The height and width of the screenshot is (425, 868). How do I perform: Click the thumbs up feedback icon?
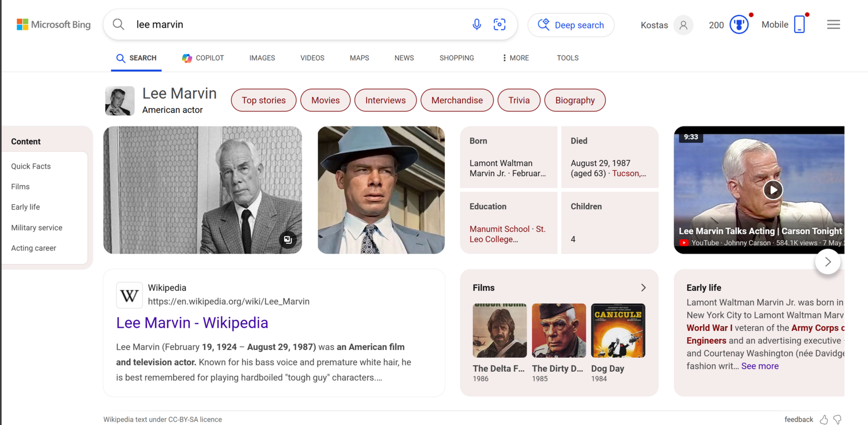824,419
